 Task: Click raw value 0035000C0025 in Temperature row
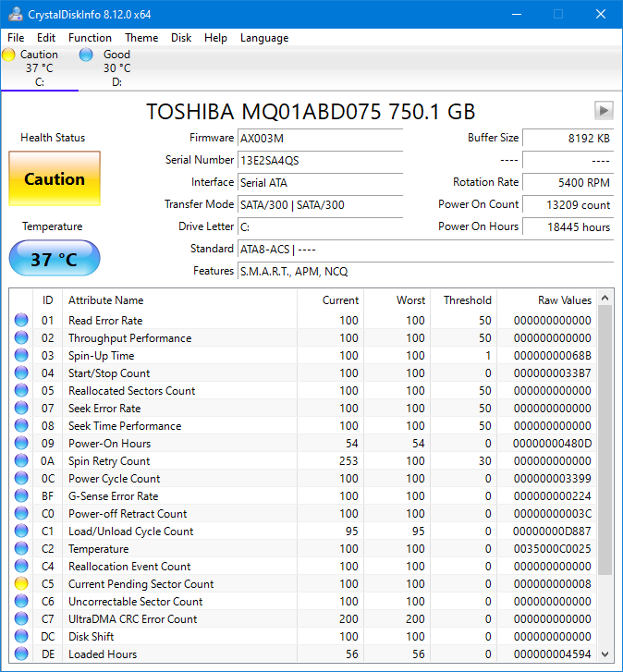[x=553, y=549]
